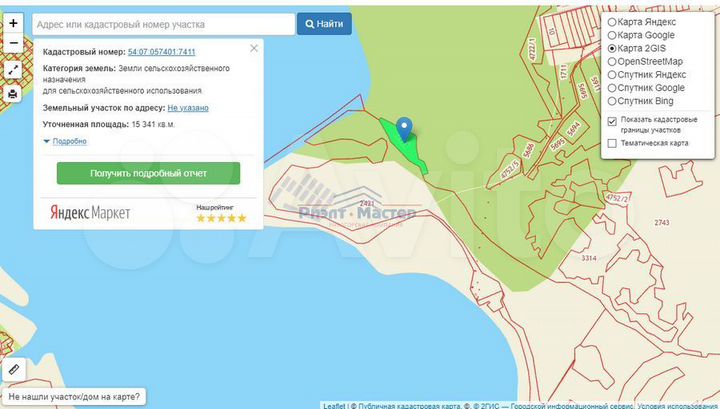Toggle fullscreen map view icon
The width and height of the screenshot is (720, 409).
click(13, 70)
